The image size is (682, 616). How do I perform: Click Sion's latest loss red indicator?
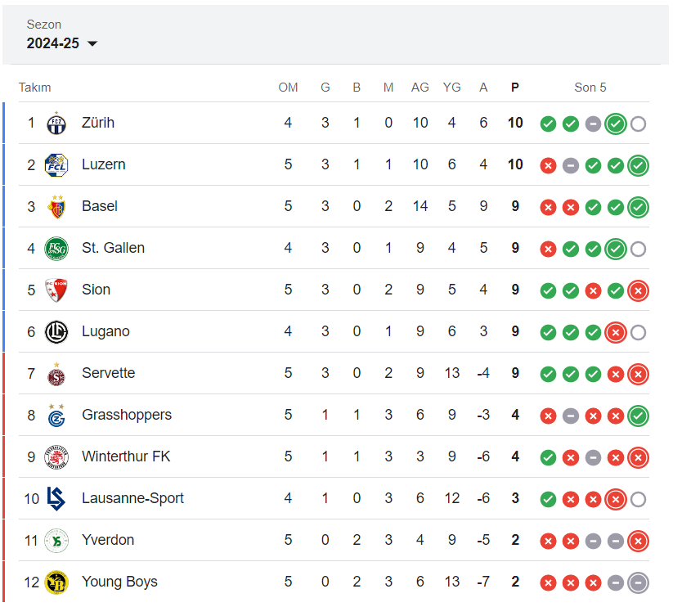(638, 291)
